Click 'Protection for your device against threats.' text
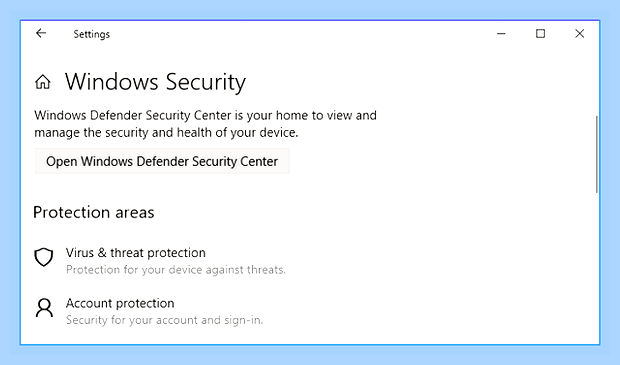The height and width of the screenshot is (365, 620). point(176,270)
